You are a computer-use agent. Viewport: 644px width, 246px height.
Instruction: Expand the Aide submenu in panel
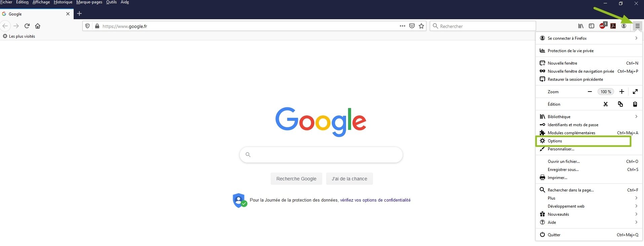[589, 222]
